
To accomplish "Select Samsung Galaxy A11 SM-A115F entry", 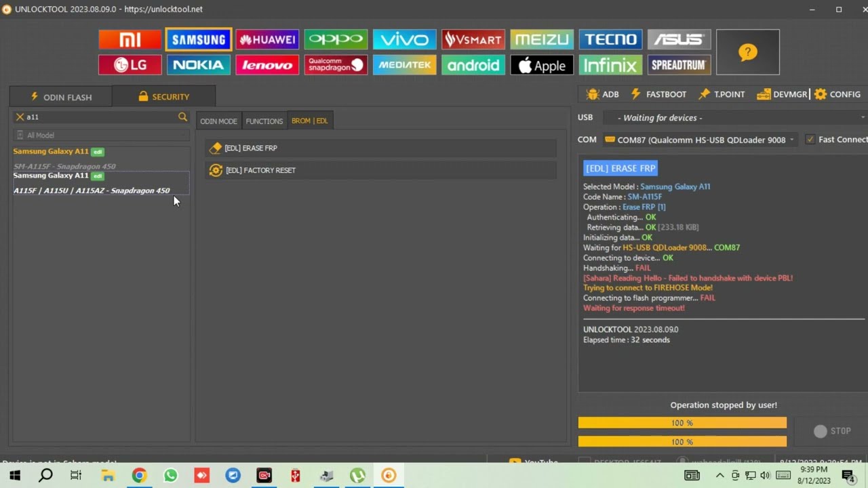I will (x=100, y=159).
